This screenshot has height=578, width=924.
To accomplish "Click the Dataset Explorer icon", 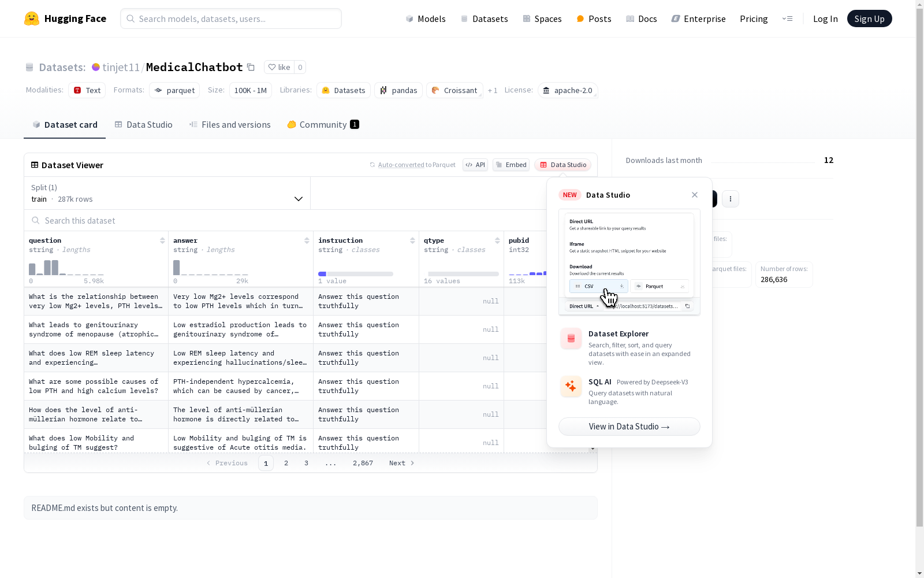I will tap(571, 339).
